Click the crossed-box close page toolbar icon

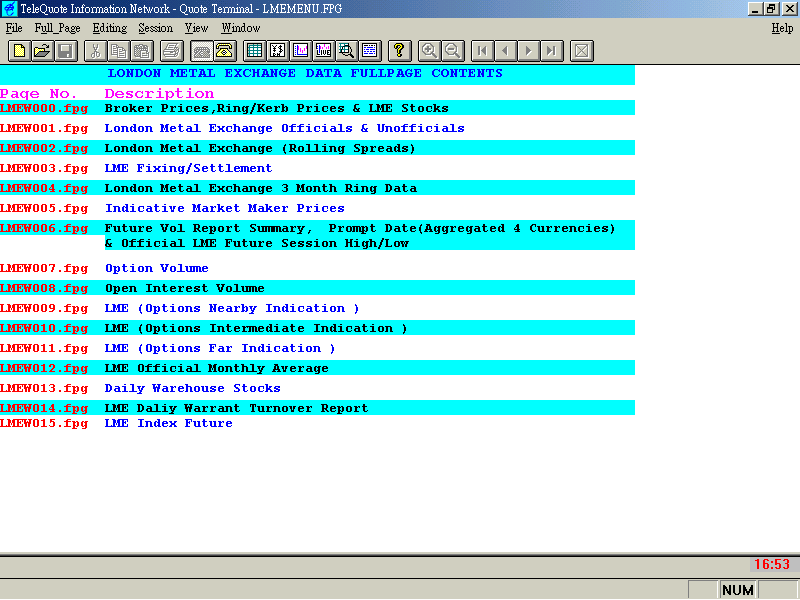click(582, 51)
